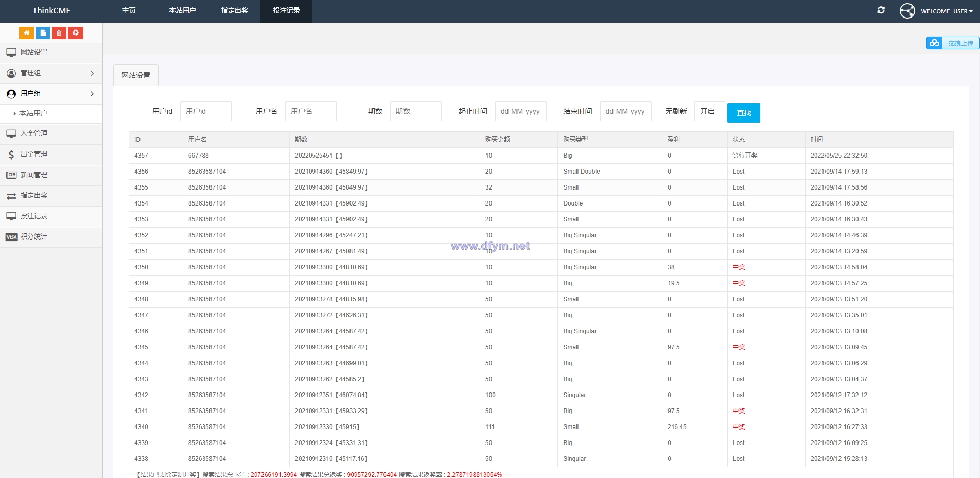Click 中奖 status in row 4350
This screenshot has height=478, width=980.
739,267
